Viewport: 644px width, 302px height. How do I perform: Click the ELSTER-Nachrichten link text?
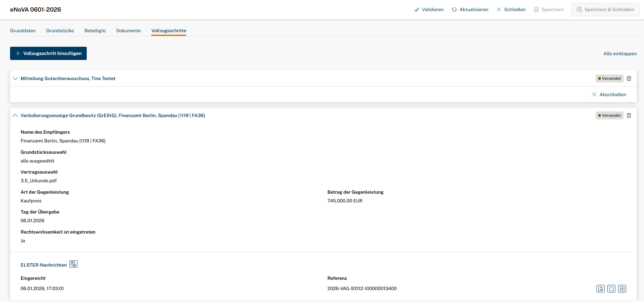click(44, 265)
